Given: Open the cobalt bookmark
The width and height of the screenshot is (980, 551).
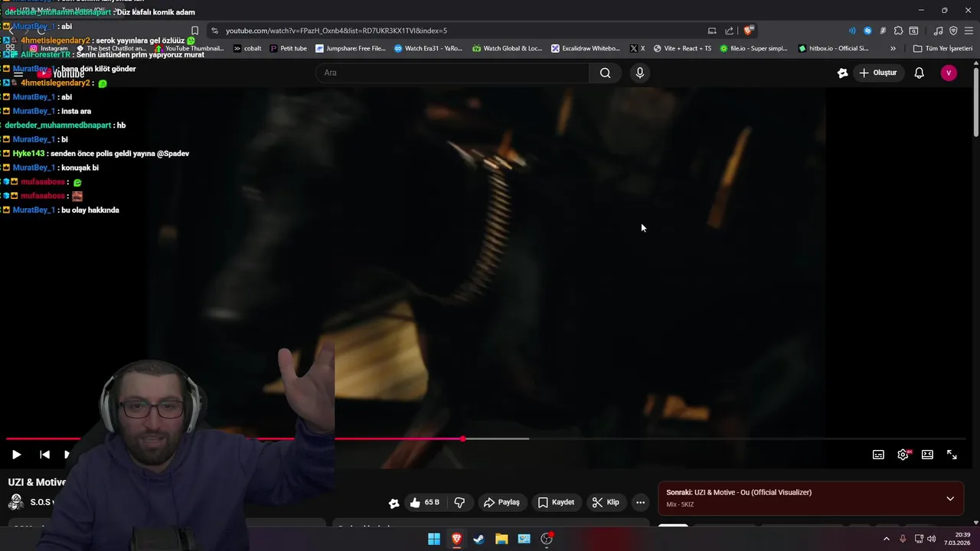Looking at the screenshot, I should (x=247, y=48).
